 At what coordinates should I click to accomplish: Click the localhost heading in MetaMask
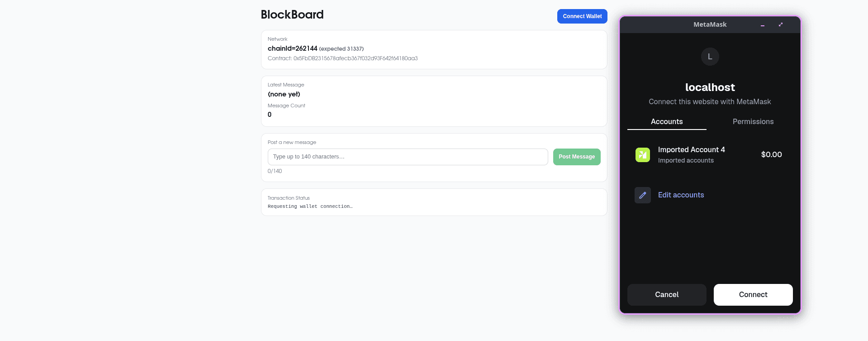pos(710,87)
